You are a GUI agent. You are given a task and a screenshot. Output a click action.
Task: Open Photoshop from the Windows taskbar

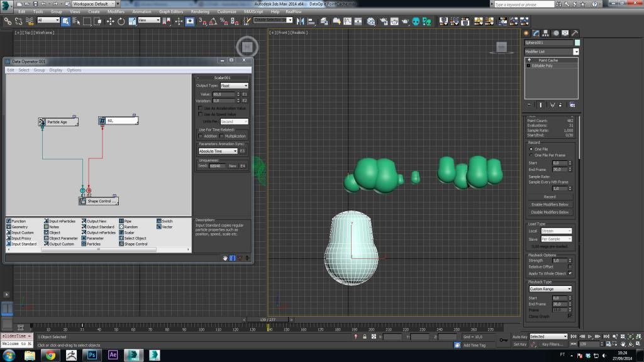(92, 355)
